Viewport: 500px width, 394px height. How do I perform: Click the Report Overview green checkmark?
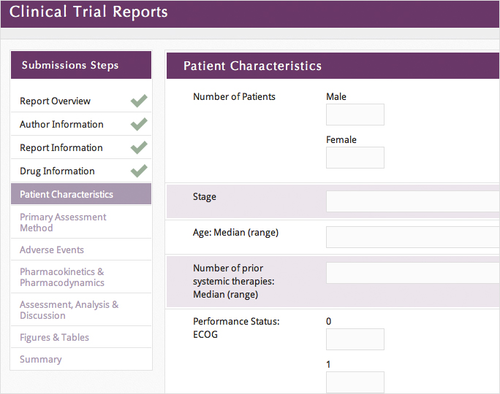click(139, 101)
